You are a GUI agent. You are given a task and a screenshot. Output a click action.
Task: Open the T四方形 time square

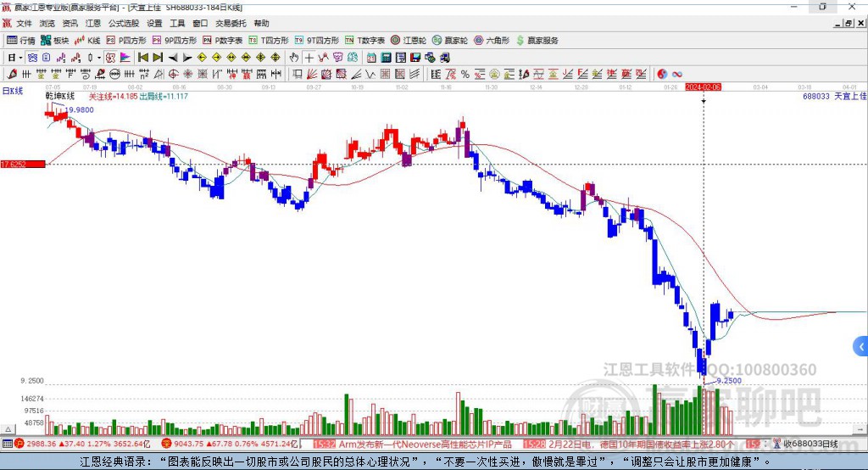pos(269,40)
